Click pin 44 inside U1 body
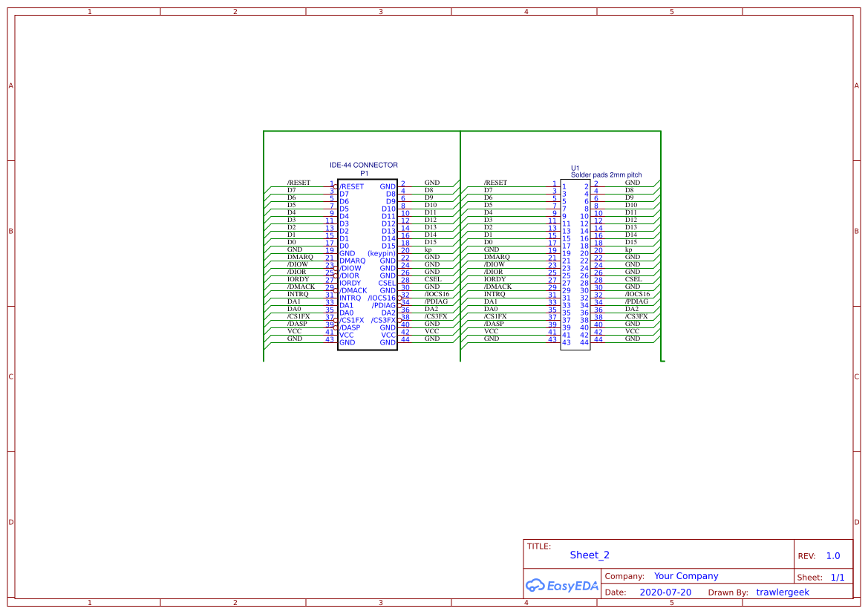The width and height of the screenshot is (868, 614). 584,343
